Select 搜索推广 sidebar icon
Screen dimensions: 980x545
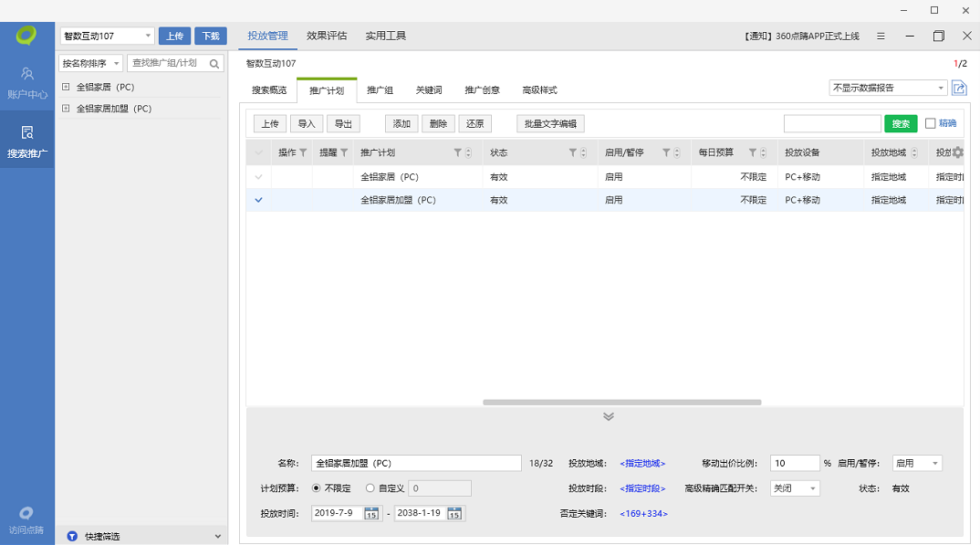tap(27, 140)
